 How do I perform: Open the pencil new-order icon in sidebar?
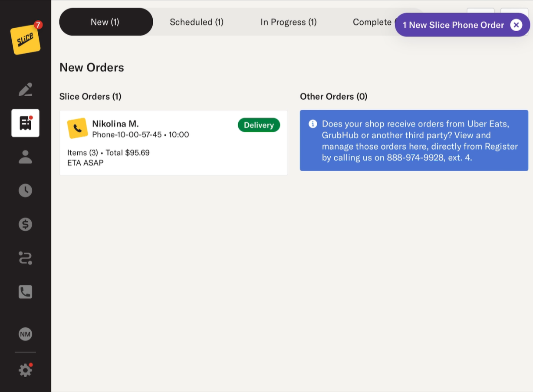pyautogui.click(x=25, y=90)
